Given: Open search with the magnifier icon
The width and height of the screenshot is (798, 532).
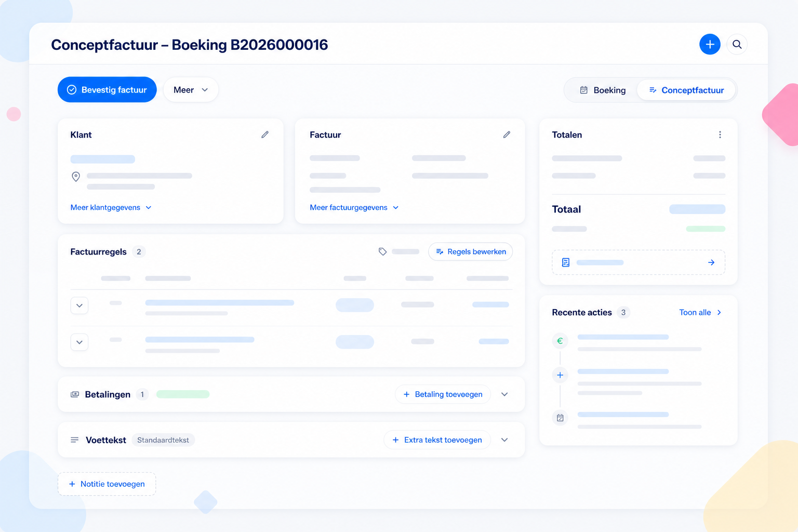Looking at the screenshot, I should click(x=737, y=44).
